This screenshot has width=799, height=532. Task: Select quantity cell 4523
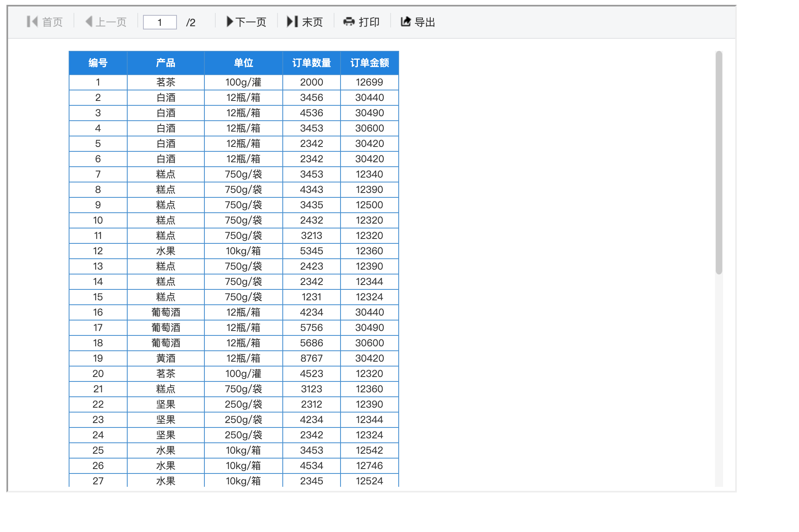311,374
